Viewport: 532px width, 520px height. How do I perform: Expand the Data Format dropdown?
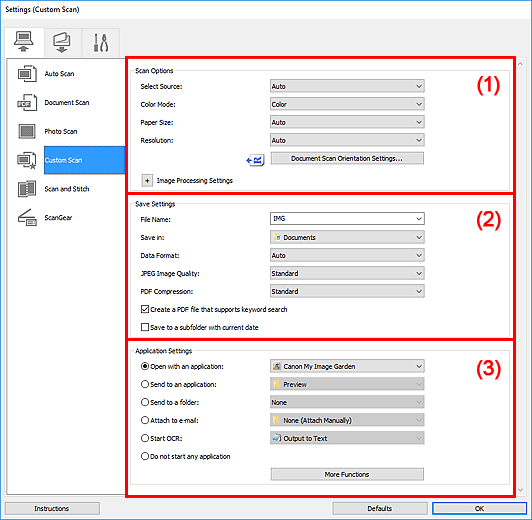click(x=347, y=255)
